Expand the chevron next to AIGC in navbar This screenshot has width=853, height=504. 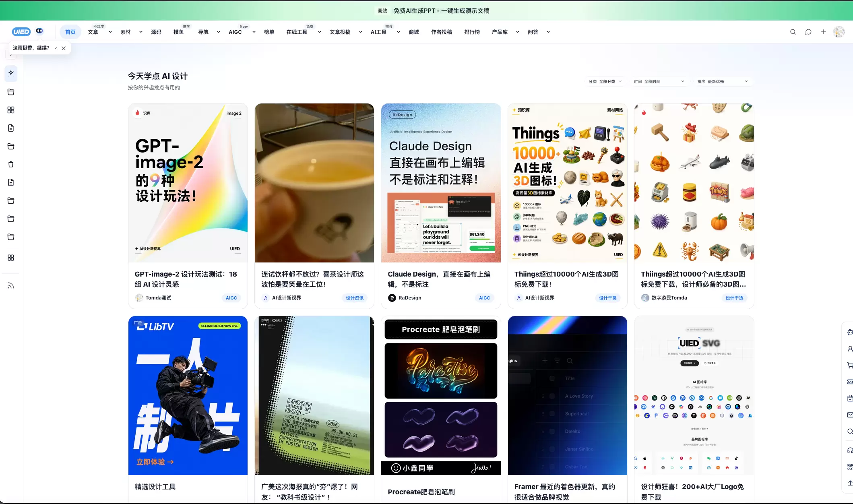tap(254, 32)
